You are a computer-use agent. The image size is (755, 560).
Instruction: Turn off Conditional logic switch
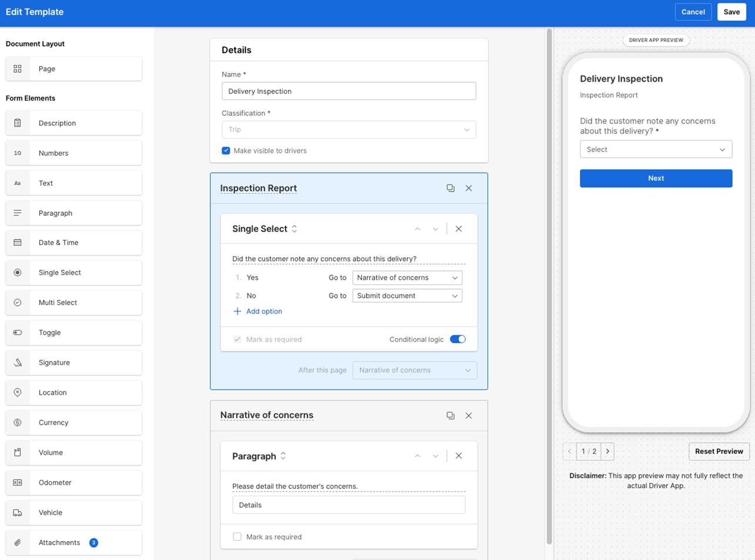click(x=458, y=339)
